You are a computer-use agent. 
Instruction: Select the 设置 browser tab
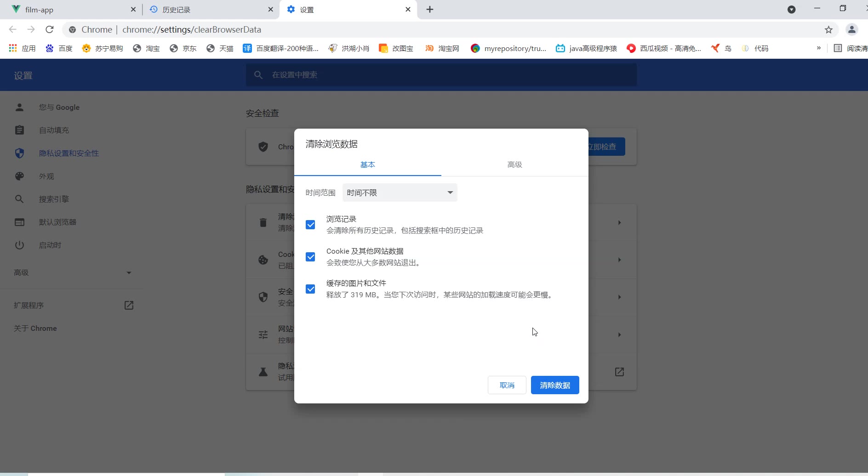[x=348, y=9]
